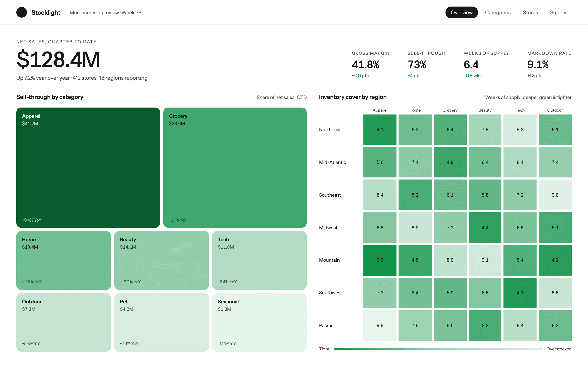Image resolution: width=588 pixels, height=368 pixels.
Task: Select the Southwest Tech 4.1 cell
Action: coord(520,293)
